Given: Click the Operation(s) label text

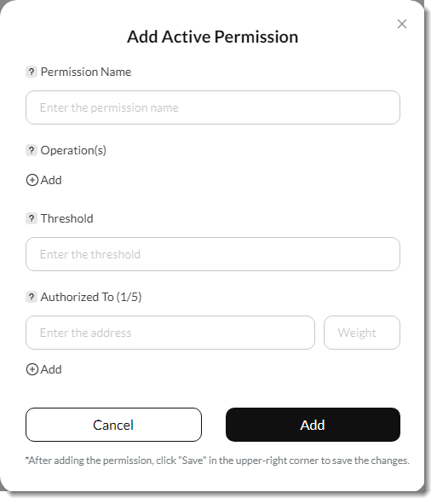Looking at the screenshot, I should pos(73,150).
